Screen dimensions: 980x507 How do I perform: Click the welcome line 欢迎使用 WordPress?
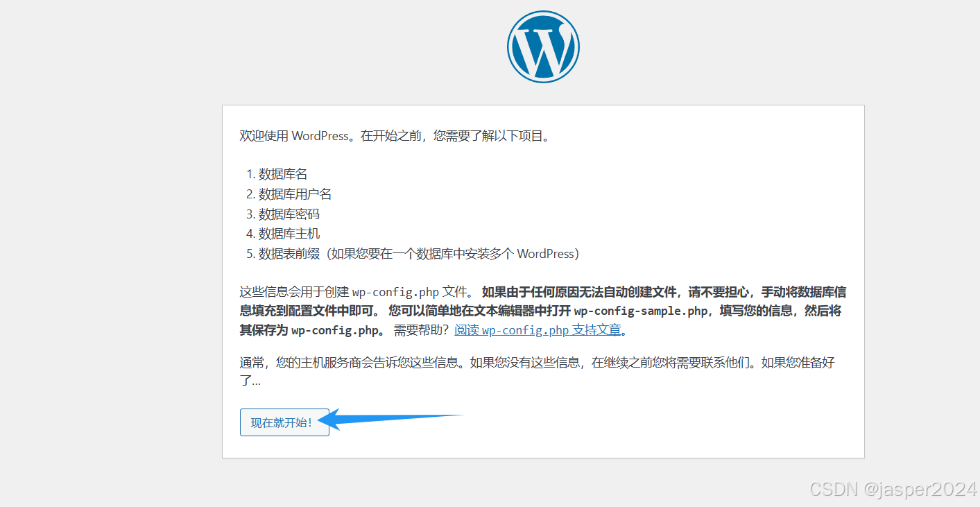click(x=395, y=136)
